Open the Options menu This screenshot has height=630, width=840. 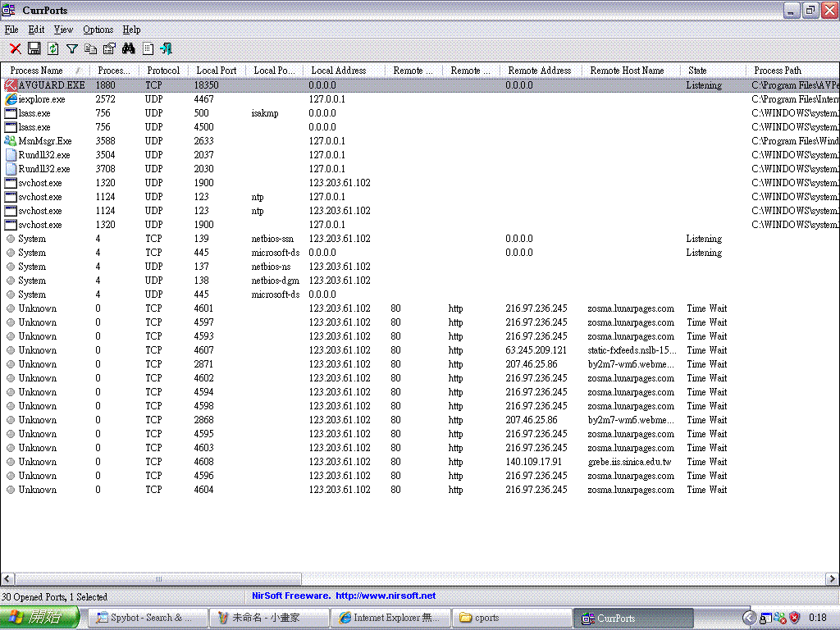click(x=98, y=30)
